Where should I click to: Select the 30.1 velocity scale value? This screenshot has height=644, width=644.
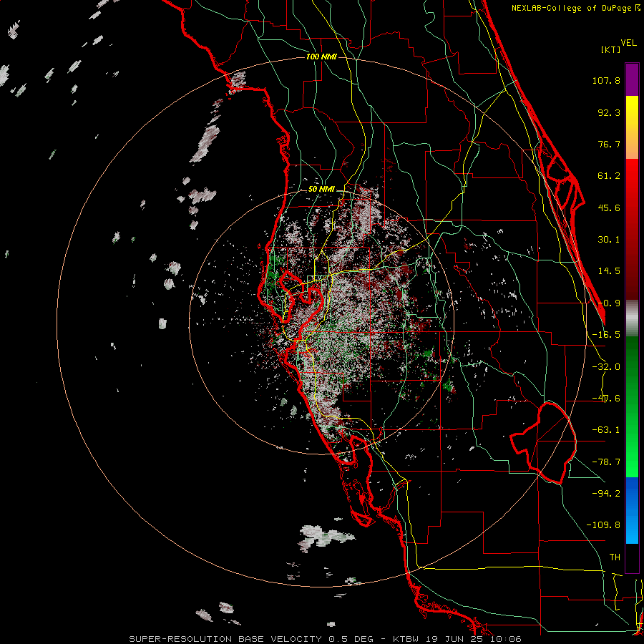[609, 240]
